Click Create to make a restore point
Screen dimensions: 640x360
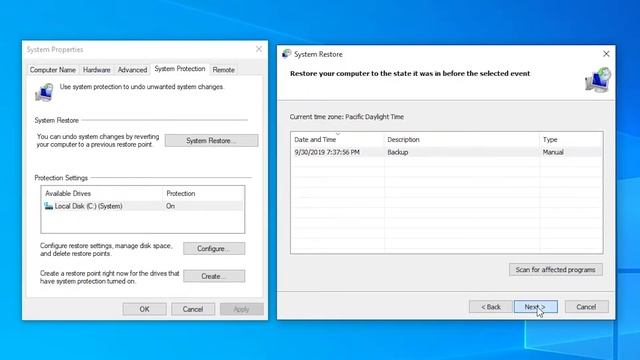(x=214, y=276)
